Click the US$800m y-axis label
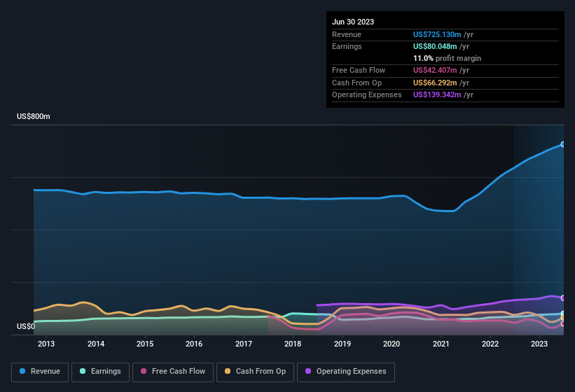Viewport: 575px width, 392px height. click(34, 116)
